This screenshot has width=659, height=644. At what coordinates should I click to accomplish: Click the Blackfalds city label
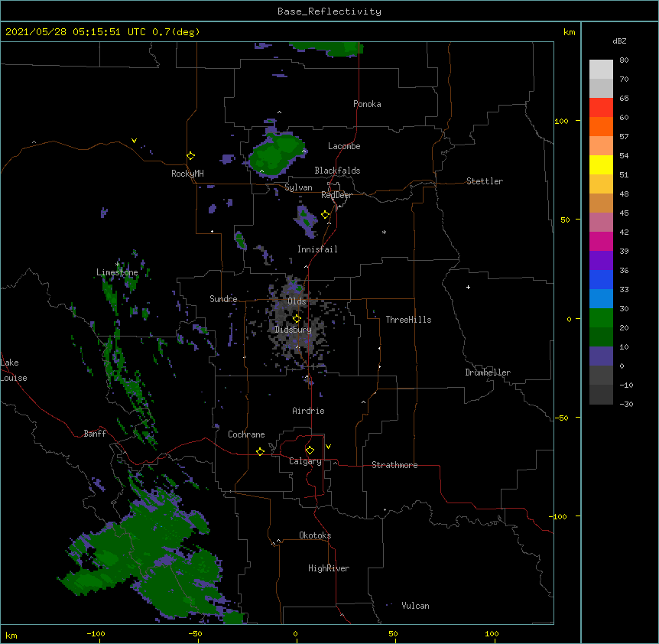click(x=337, y=171)
